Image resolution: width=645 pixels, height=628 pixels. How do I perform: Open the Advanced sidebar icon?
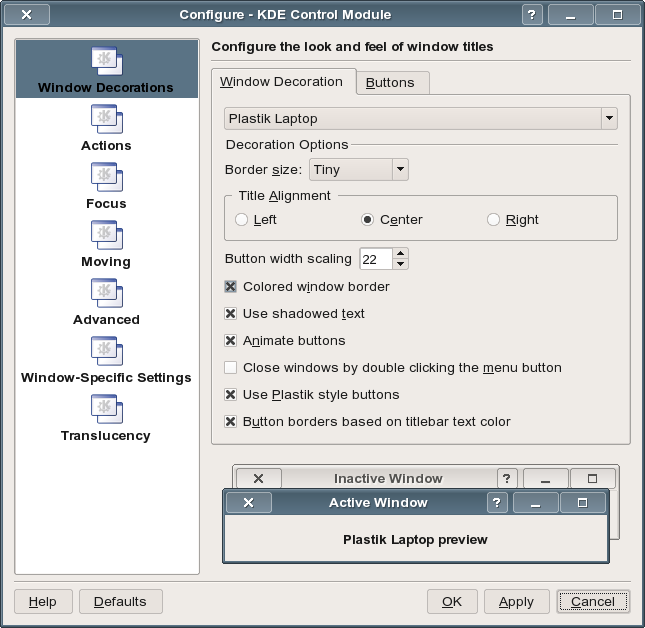(107, 293)
